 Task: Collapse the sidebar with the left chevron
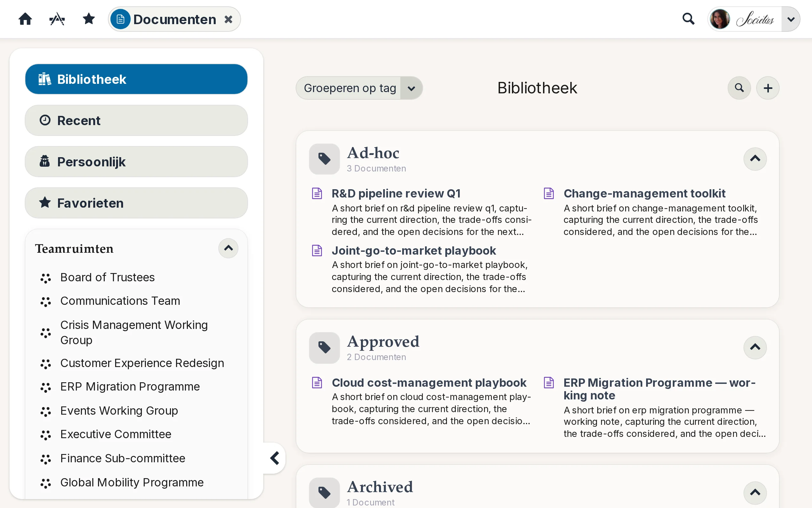pos(275,458)
